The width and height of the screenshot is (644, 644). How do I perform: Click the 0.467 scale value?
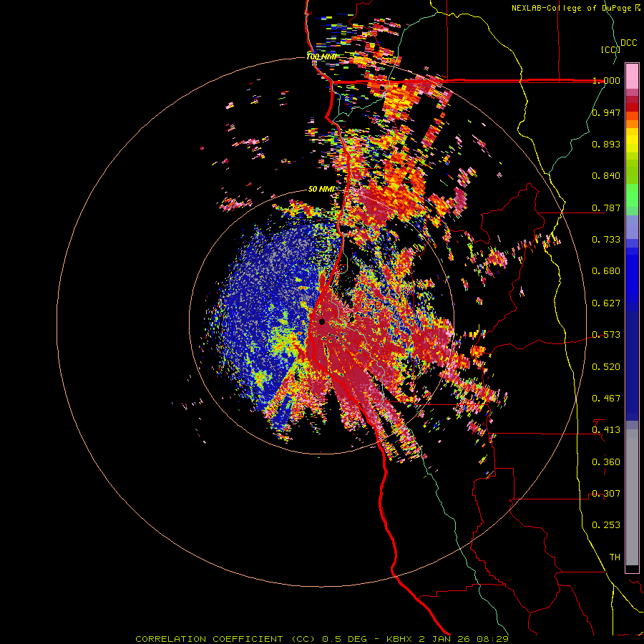(x=606, y=399)
